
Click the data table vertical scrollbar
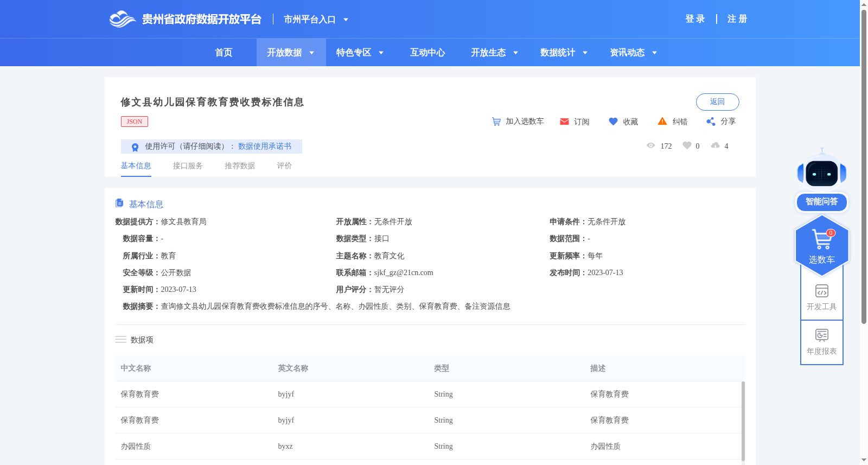coord(743,421)
